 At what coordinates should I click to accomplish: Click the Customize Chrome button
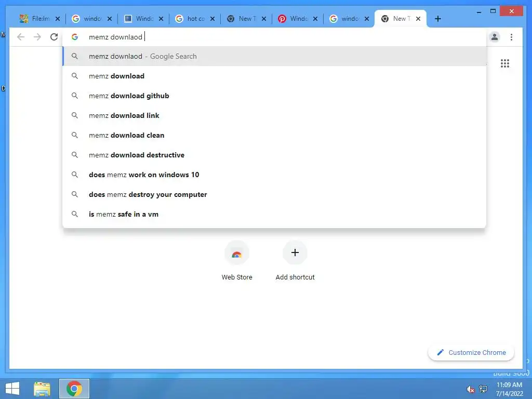471,353
